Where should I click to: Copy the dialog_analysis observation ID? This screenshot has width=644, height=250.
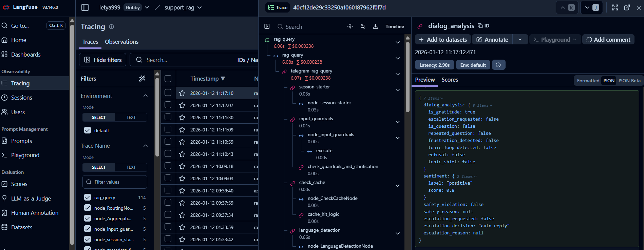(484, 26)
